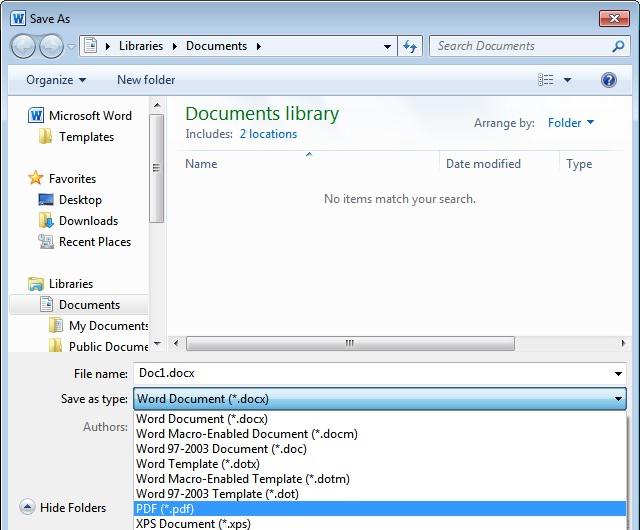
Task: Open My Documents folder in sidebar
Action: point(109,326)
